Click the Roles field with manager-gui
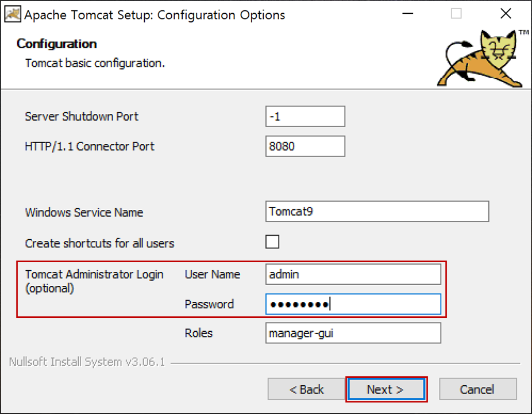Image resolution: width=532 pixels, height=414 pixels. coord(353,333)
